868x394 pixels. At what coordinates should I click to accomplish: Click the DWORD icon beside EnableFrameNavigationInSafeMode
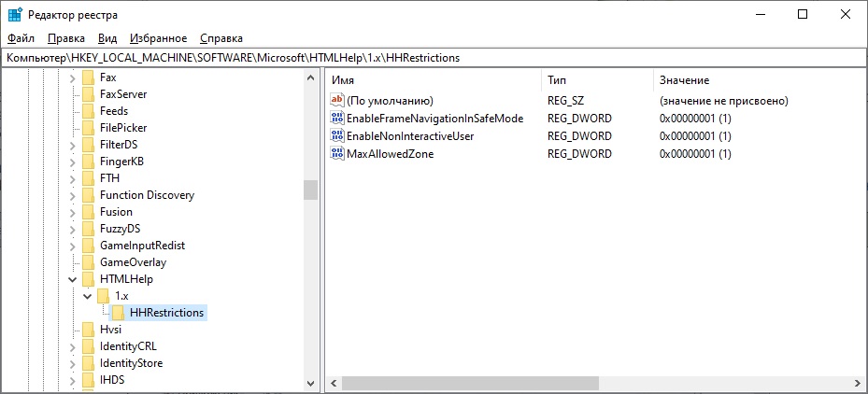point(337,119)
